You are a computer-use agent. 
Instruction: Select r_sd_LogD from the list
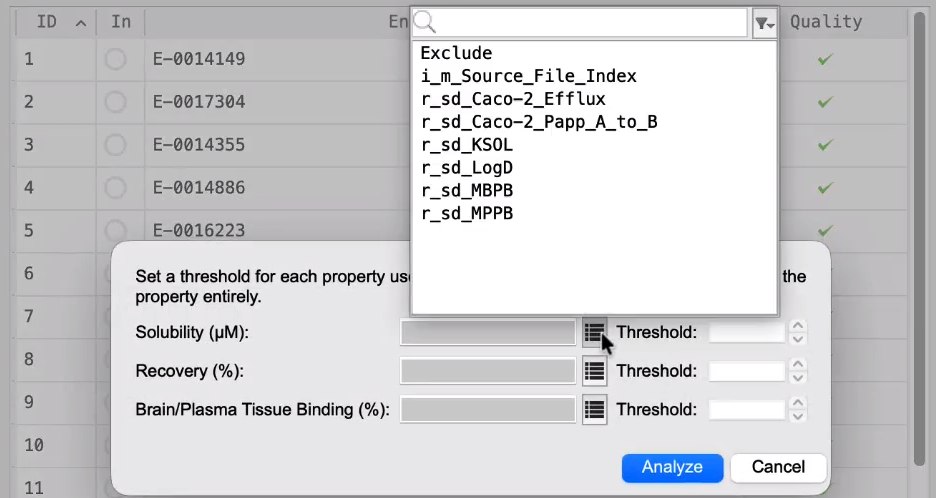point(467,168)
